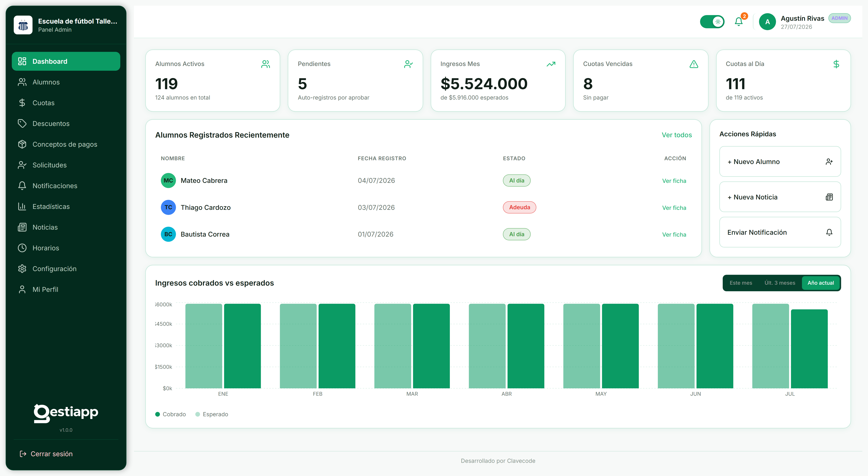
Task: Click the $5.524.000 income value
Action: [x=484, y=84]
